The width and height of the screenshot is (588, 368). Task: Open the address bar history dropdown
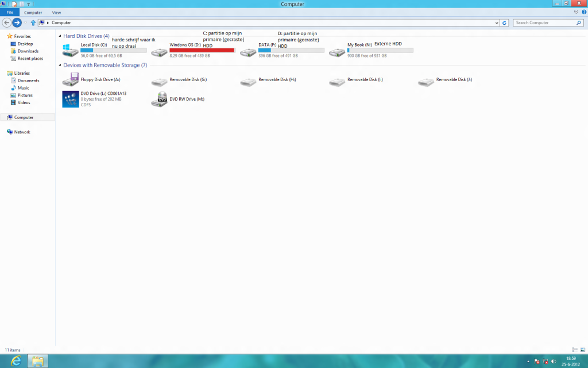(497, 23)
